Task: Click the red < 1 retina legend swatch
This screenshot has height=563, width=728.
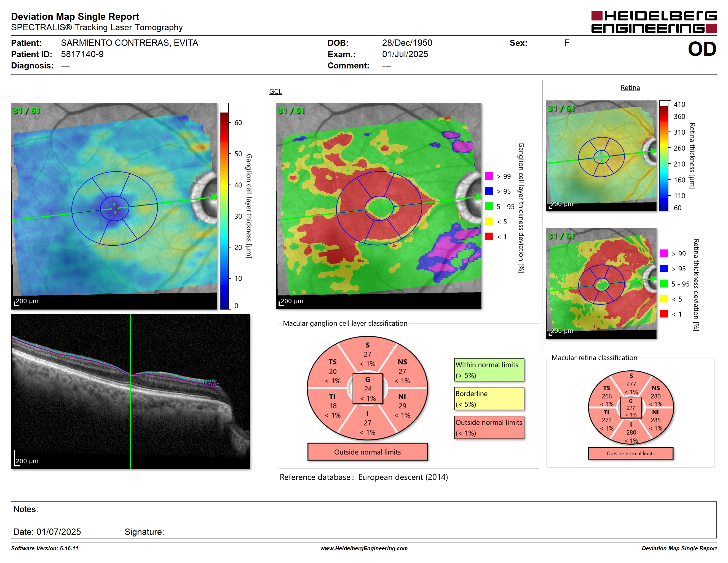Action: tap(664, 314)
